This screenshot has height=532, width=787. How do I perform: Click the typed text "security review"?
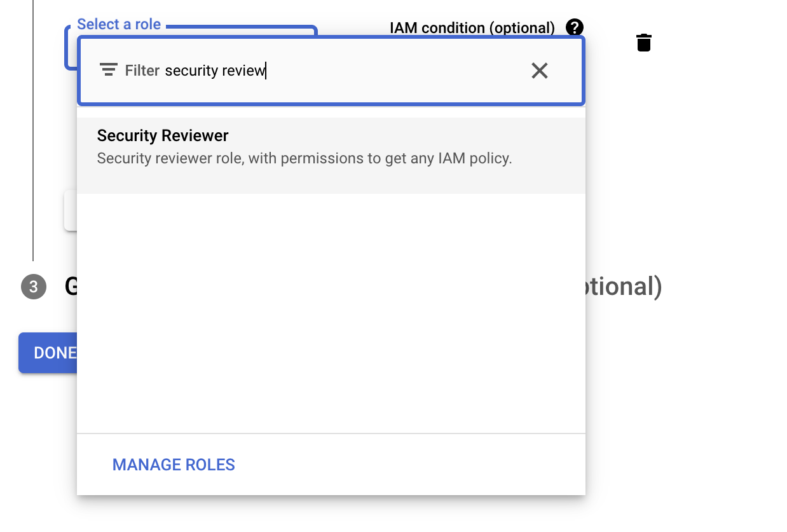click(x=214, y=71)
